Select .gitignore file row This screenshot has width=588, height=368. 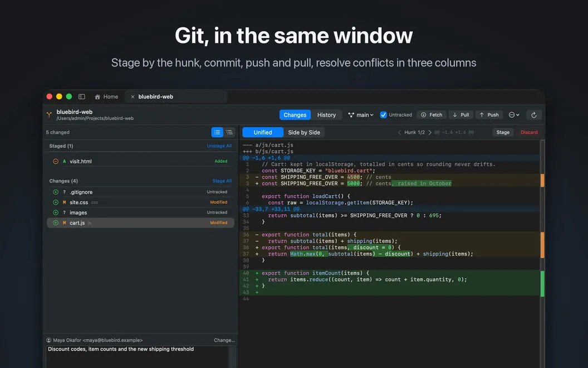click(x=141, y=192)
